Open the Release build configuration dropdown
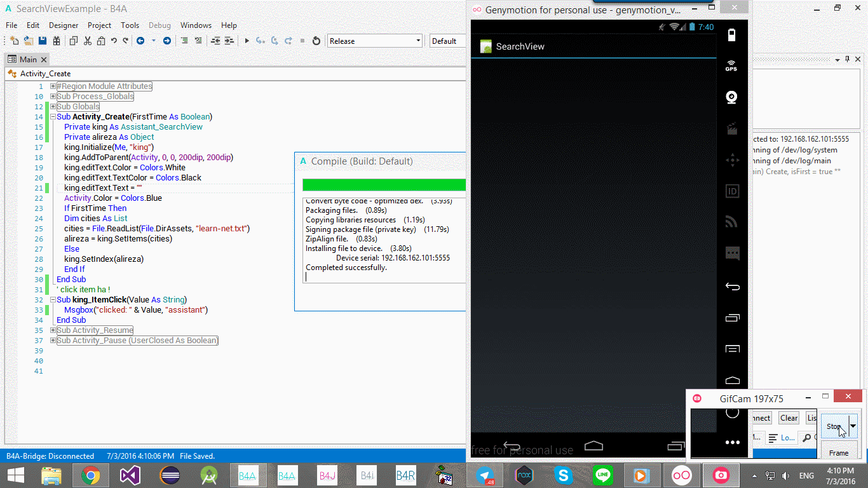Image resolution: width=868 pixels, height=488 pixels. [375, 41]
